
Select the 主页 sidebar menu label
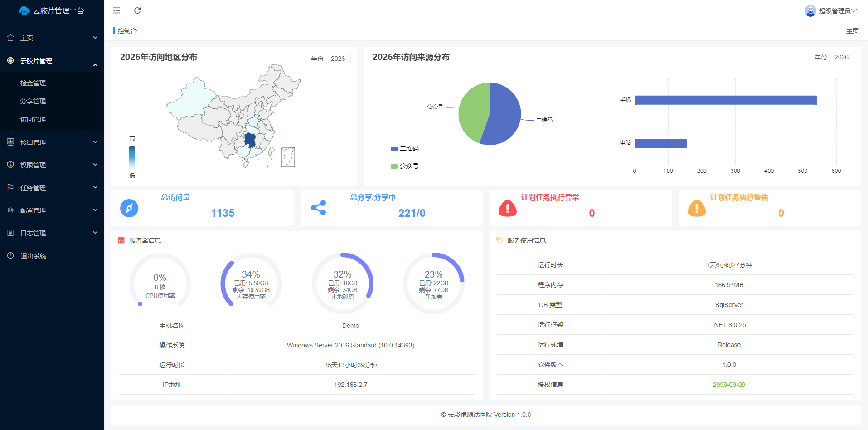[x=27, y=38]
